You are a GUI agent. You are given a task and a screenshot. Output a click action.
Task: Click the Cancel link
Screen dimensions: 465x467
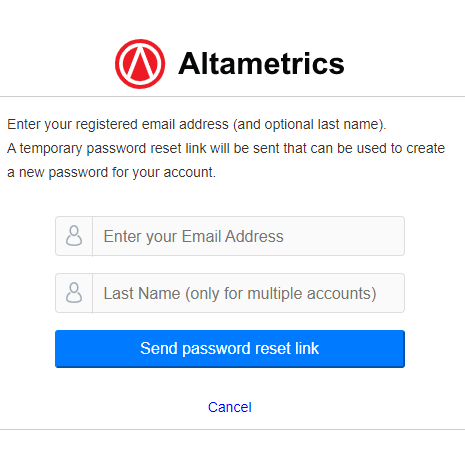230,407
